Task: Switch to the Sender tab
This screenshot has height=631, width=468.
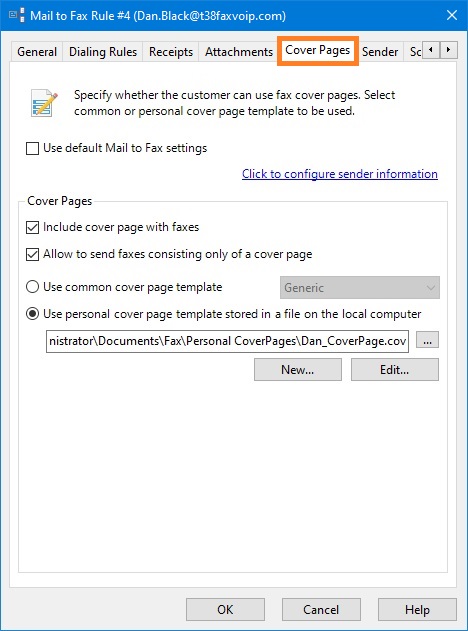Action: click(380, 52)
